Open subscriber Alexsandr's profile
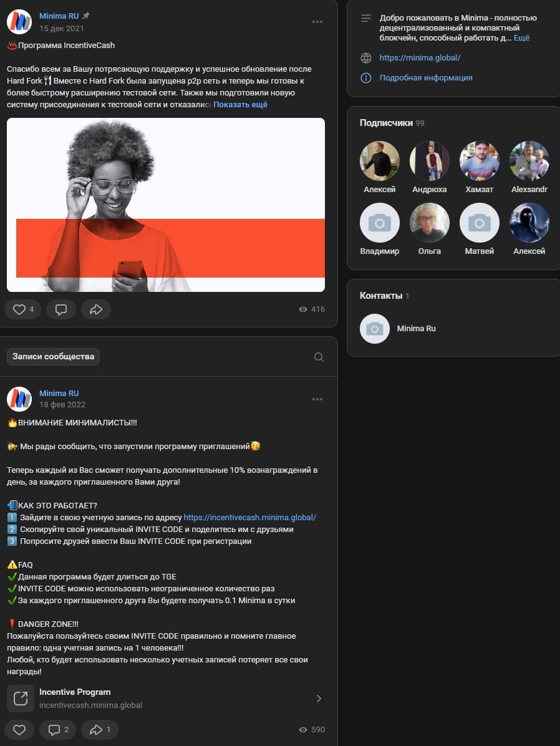 click(x=529, y=161)
